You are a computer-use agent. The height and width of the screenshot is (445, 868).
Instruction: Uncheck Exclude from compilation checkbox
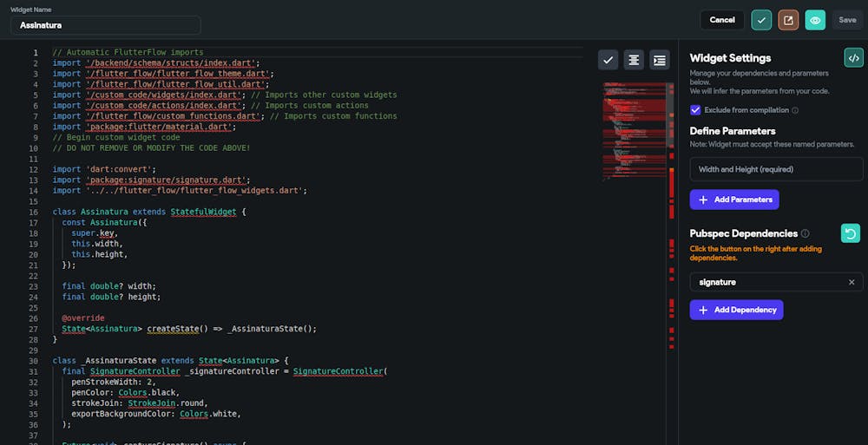click(695, 110)
